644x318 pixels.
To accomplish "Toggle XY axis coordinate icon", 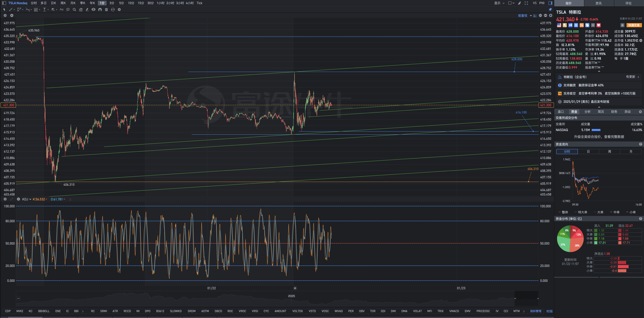I will [535, 16].
